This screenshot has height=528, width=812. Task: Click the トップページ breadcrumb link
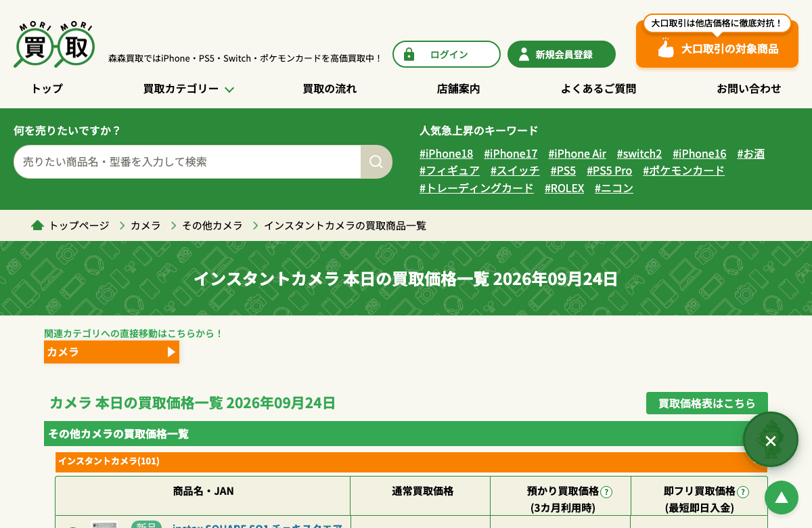coord(78,225)
